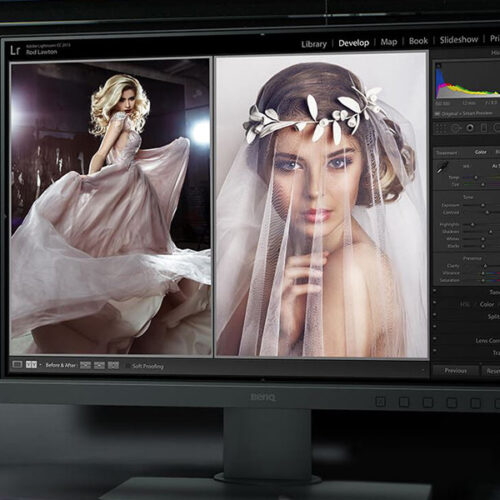This screenshot has height=500, width=500.
Task: Expand the Split Toning panel header
Action: click(494, 316)
